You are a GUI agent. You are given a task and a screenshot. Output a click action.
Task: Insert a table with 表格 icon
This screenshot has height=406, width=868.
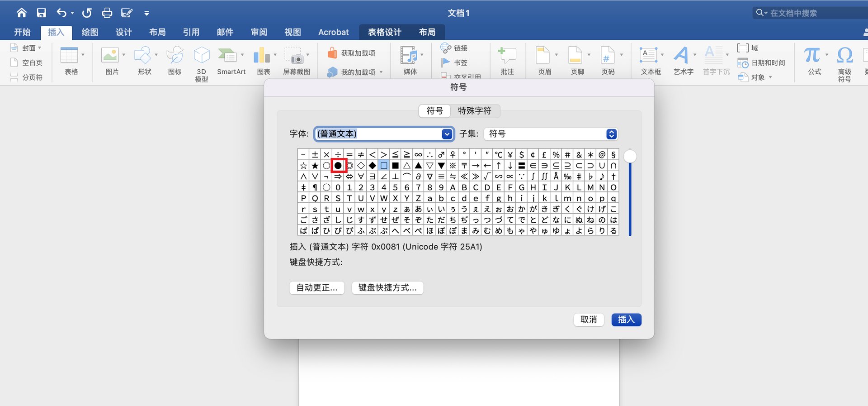pyautogui.click(x=69, y=55)
